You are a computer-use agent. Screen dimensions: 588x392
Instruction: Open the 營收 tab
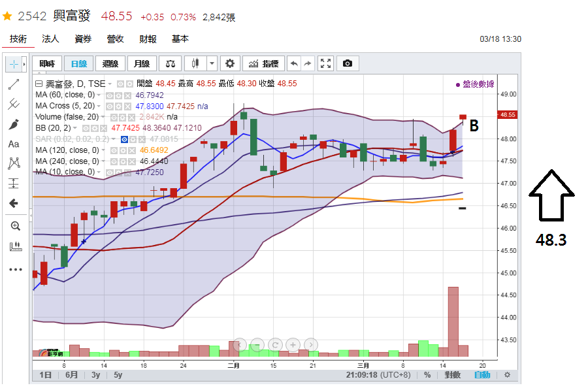115,39
